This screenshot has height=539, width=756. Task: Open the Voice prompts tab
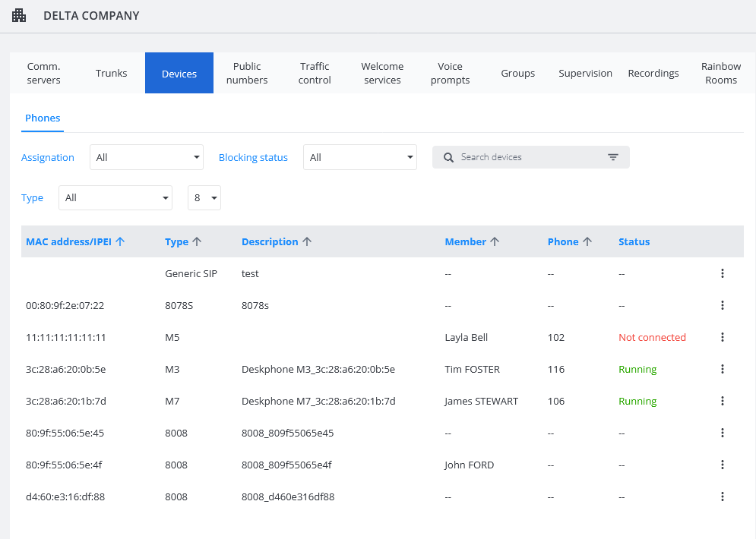[450, 73]
